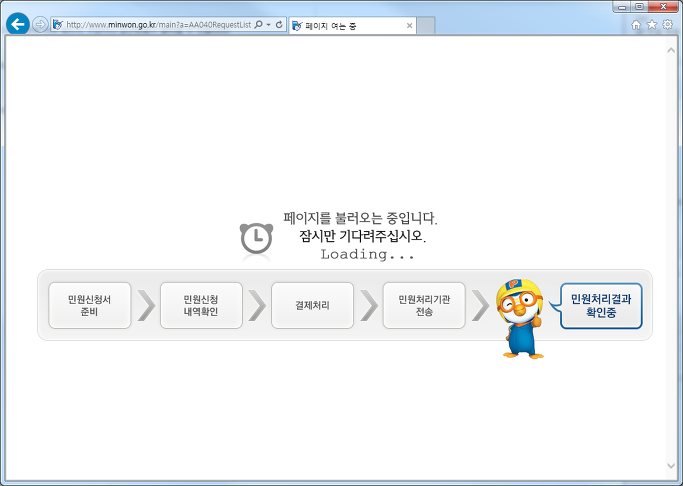
Task: Click the refresh page icon
Action: 279,25
